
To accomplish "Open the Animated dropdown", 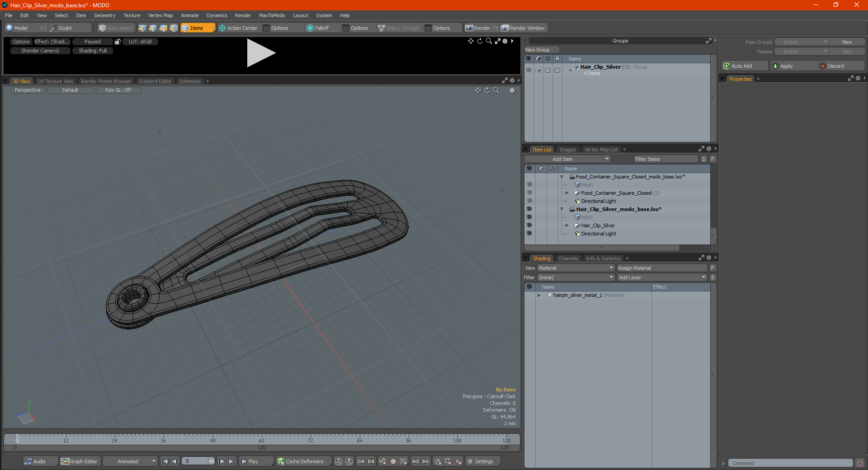I will click(130, 461).
